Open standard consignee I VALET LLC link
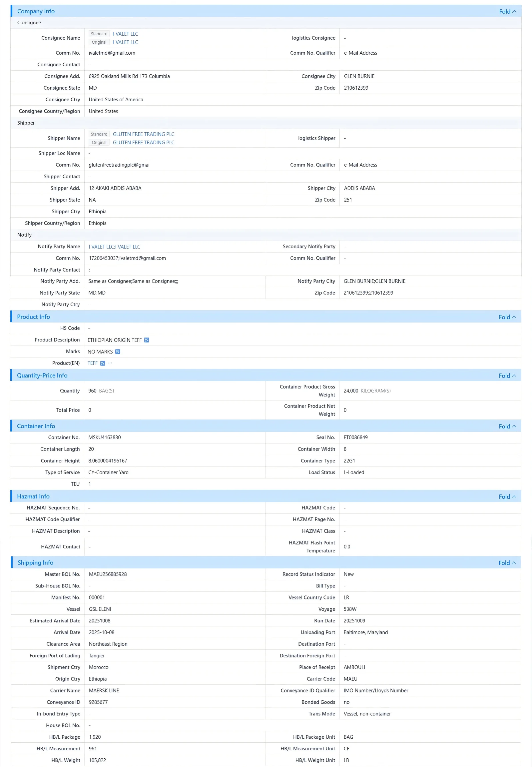 point(125,34)
